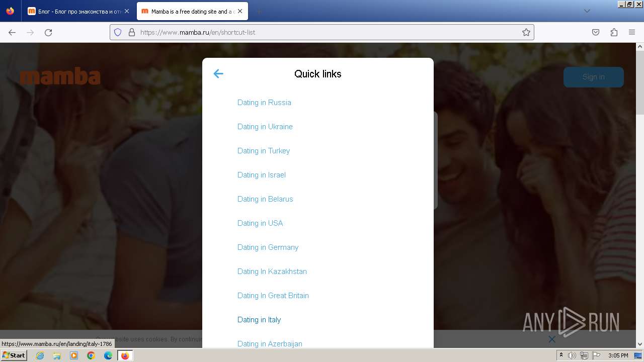Go back with browser back arrow
Screen dimensions: 644x362
coord(12,32)
